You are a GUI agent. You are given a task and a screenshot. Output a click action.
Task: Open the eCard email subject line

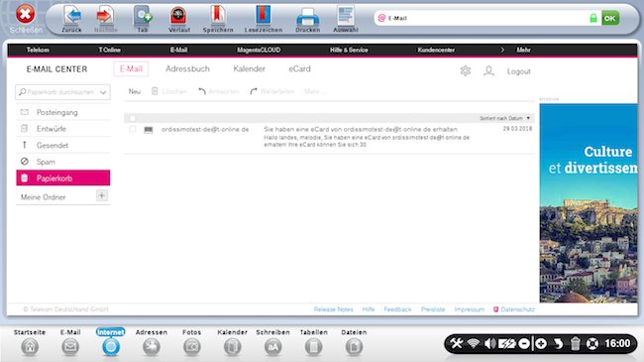361,129
